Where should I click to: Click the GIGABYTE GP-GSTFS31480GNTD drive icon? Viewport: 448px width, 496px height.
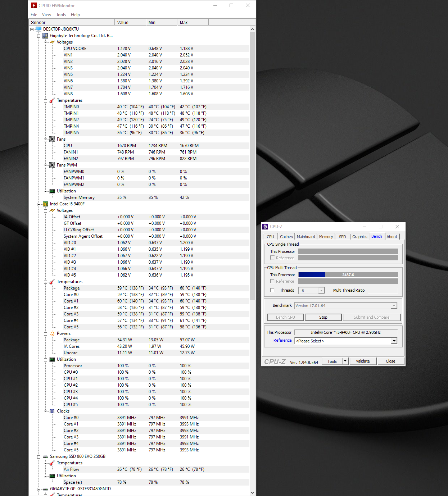click(x=45, y=489)
